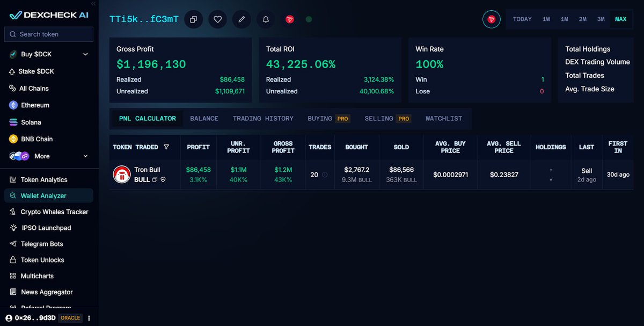Click the Solana chain icon
Image resolution: width=644 pixels, height=326 pixels.
[13, 122]
